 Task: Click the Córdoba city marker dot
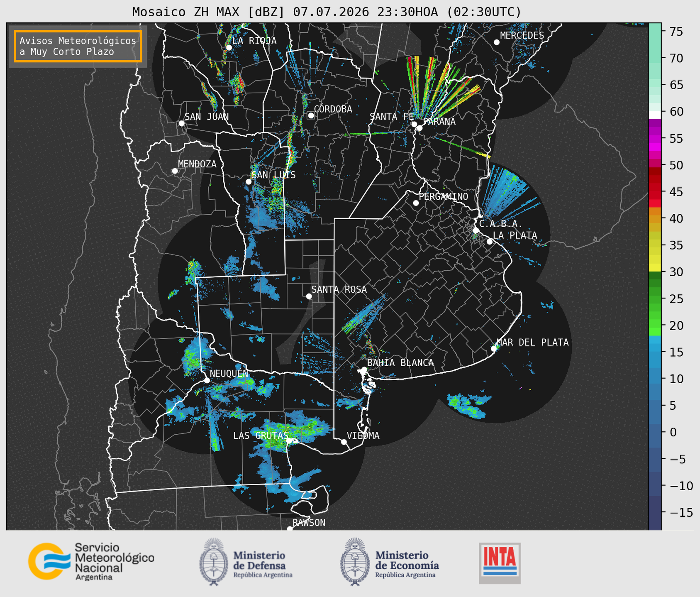coord(311,115)
